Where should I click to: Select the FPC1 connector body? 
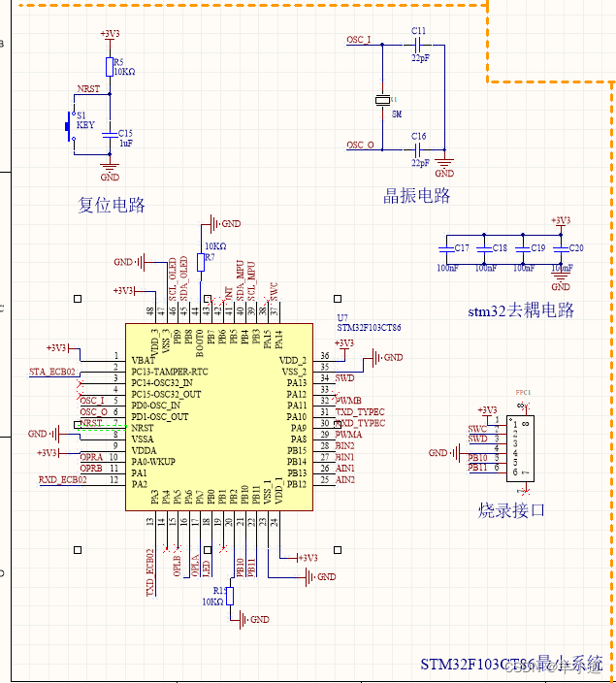pos(520,448)
